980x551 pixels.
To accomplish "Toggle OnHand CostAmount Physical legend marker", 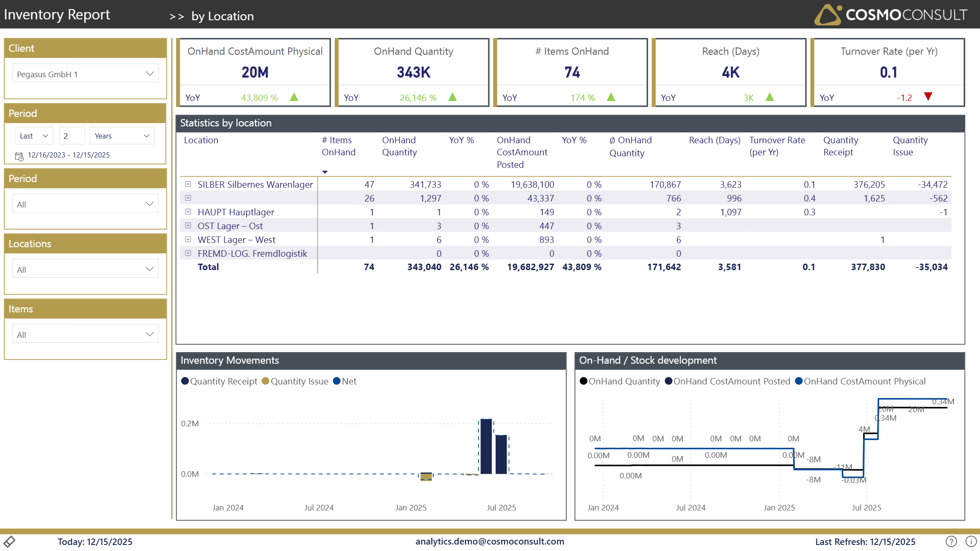I will [x=798, y=381].
